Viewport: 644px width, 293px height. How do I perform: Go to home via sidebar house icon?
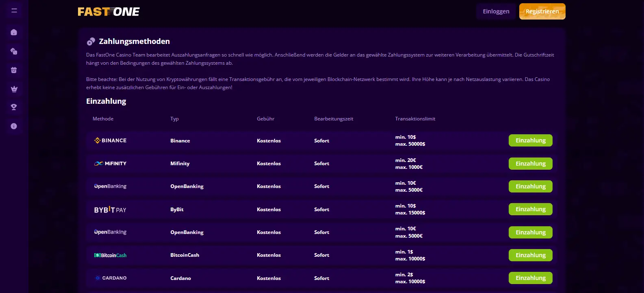point(14,32)
